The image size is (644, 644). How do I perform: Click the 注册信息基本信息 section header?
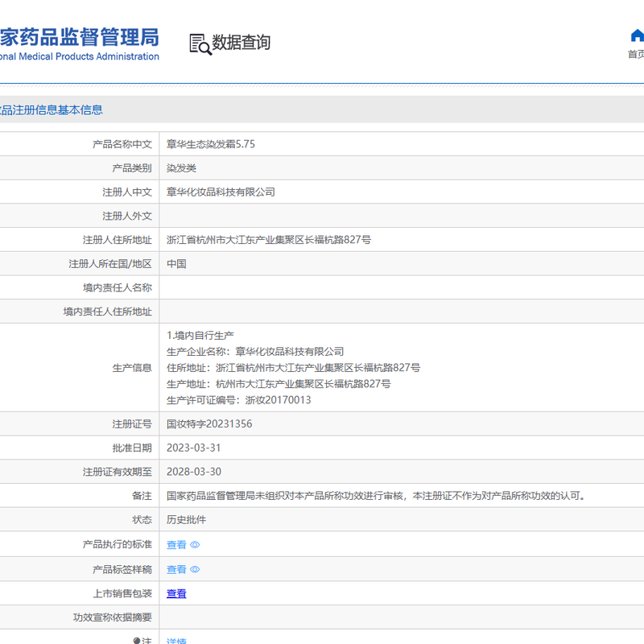[52, 109]
